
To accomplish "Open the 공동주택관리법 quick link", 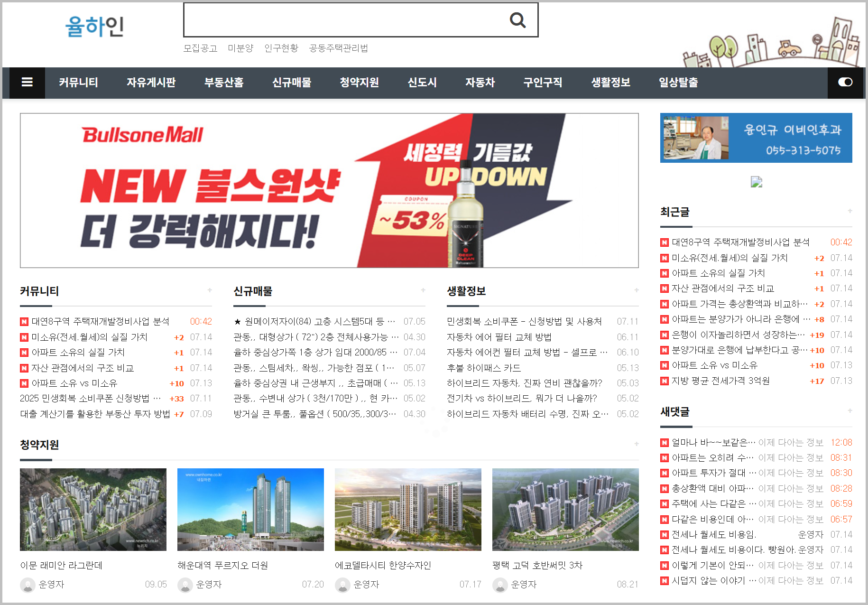I will pos(338,48).
